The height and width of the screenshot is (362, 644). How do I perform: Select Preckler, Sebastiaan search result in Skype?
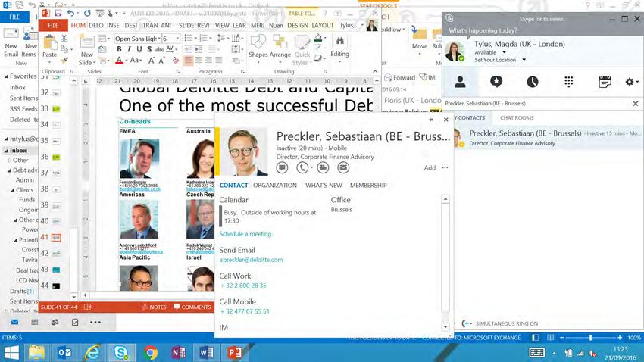[x=549, y=138]
